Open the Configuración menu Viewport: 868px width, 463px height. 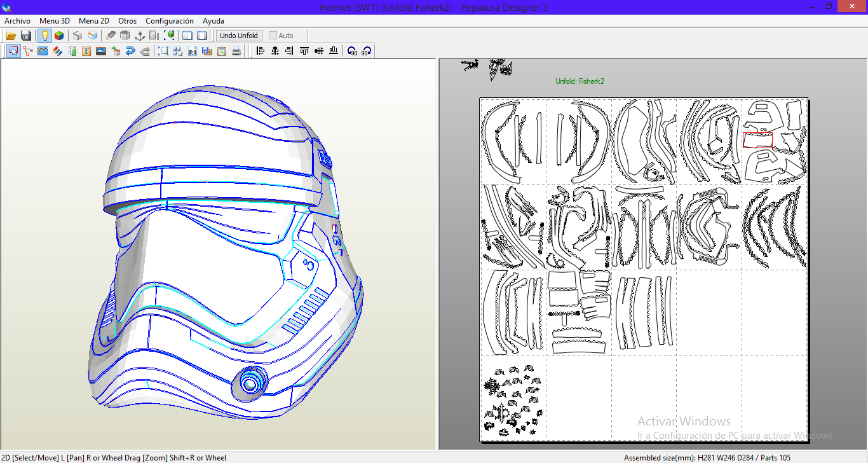pyautogui.click(x=170, y=21)
